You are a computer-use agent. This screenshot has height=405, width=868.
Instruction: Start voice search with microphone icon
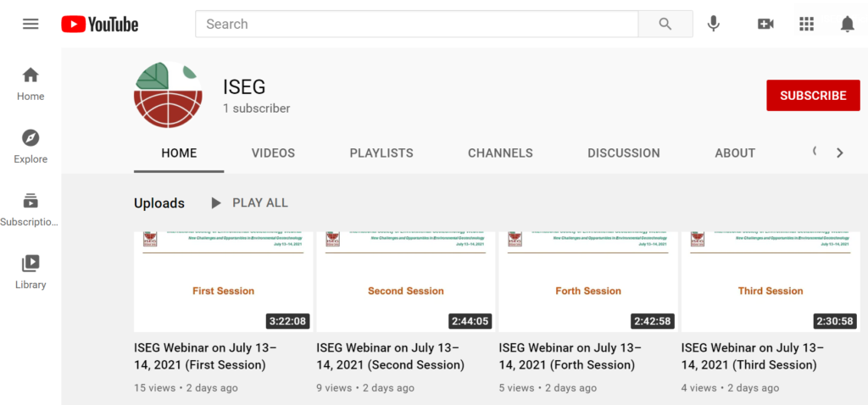[x=714, y=24]
